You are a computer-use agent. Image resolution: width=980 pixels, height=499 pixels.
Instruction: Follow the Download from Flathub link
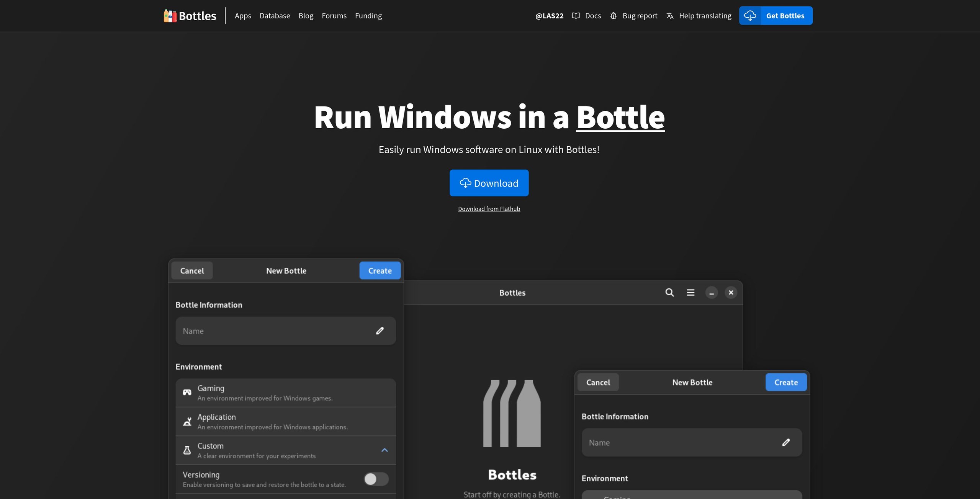489,209
